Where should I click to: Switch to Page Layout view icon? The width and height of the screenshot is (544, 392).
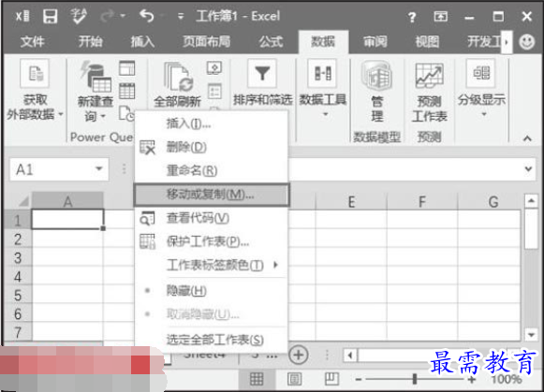click(294, 379)
